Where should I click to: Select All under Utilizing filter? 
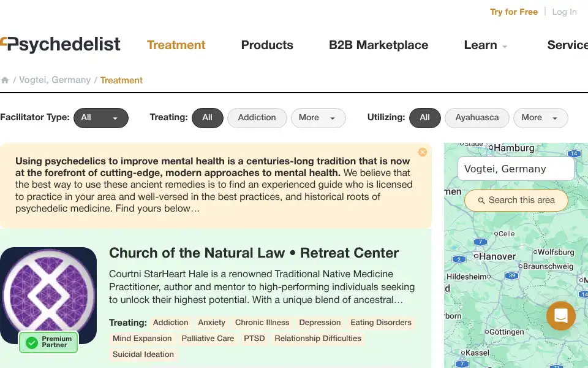coord(424,118)
